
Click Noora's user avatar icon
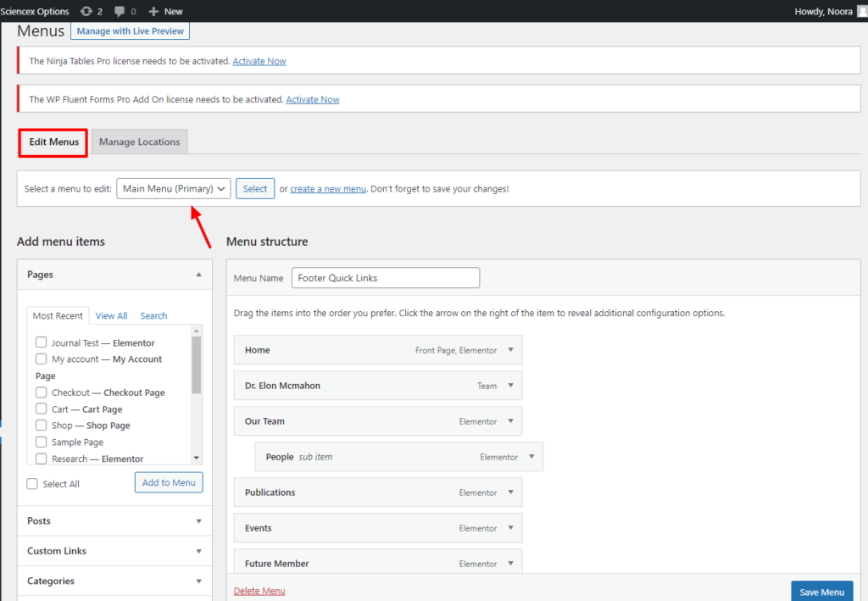(x=862, y=11)
